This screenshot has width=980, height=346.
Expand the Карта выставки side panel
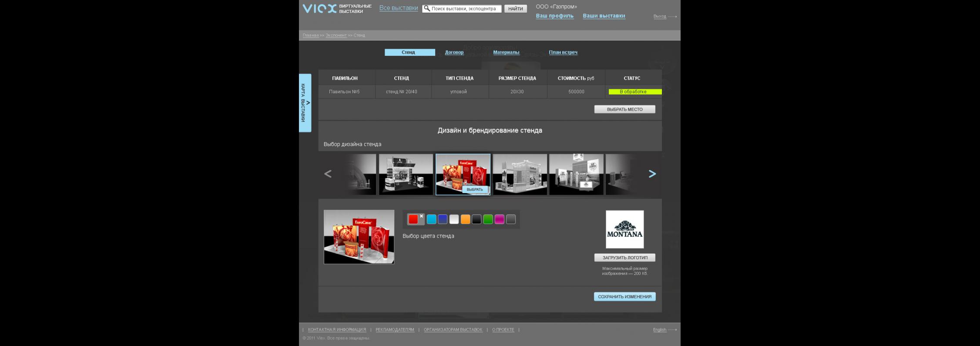click(305, 103)
